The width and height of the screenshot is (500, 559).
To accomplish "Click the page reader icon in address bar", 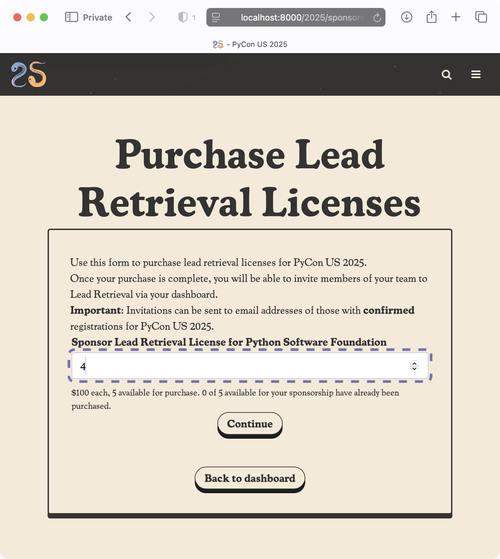I will pyautogui.click(x=216, y=17).
